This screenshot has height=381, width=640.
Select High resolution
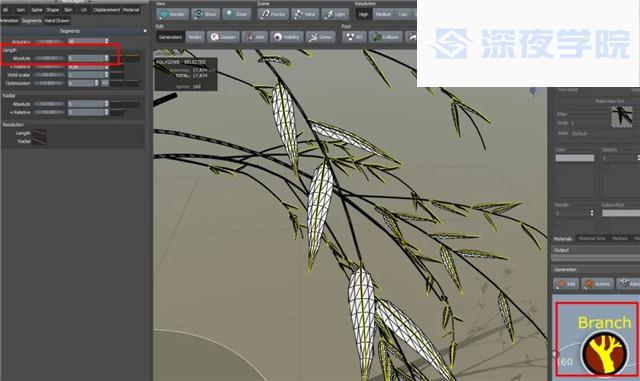[x=363, y=14]
